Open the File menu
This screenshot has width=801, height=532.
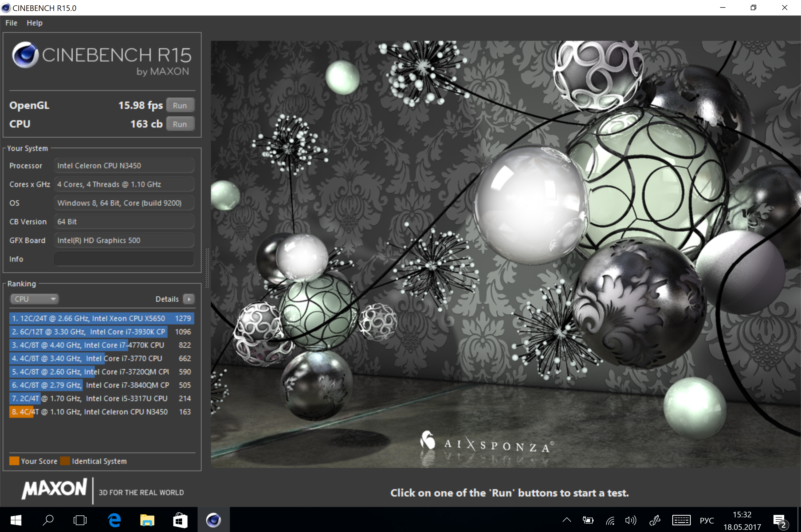11,23
